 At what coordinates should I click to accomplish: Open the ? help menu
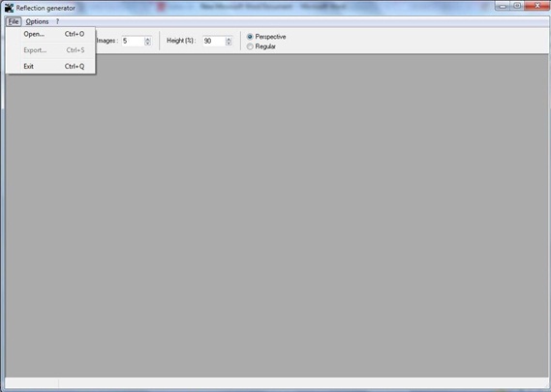(58, 21)
